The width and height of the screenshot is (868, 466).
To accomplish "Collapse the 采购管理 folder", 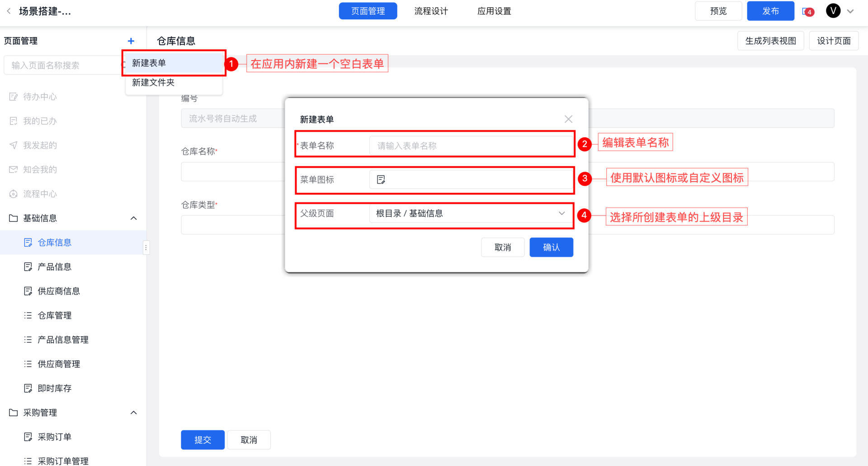I will tap(133, 413).
